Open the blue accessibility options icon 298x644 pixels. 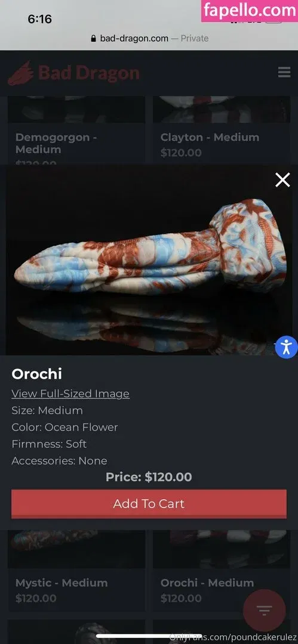(x=287, y=347)
